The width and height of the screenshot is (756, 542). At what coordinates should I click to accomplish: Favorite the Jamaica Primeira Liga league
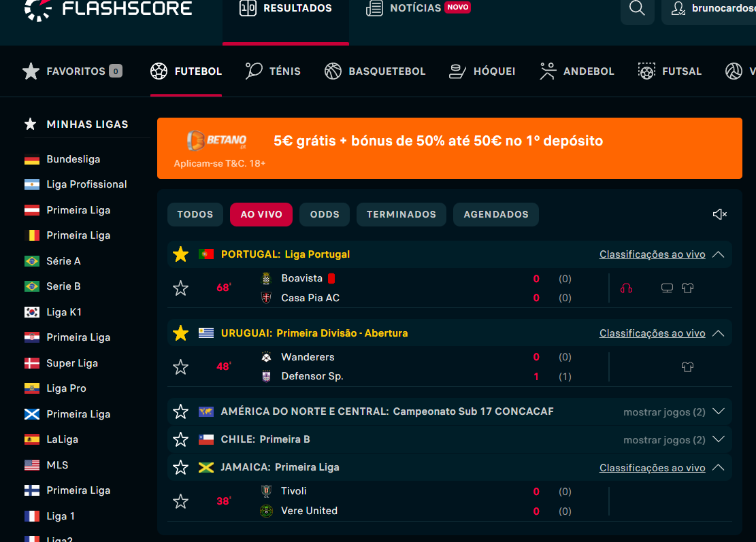(181, 467)
